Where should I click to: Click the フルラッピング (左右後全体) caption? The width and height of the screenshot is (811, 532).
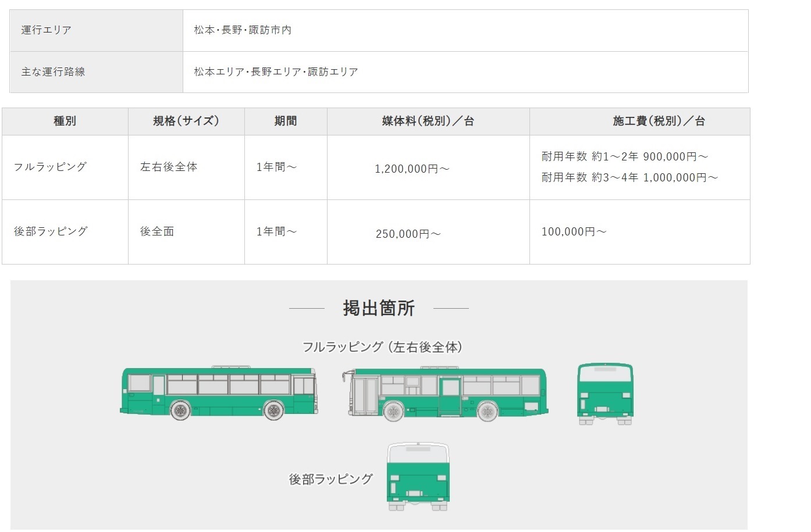pos(382,347)
